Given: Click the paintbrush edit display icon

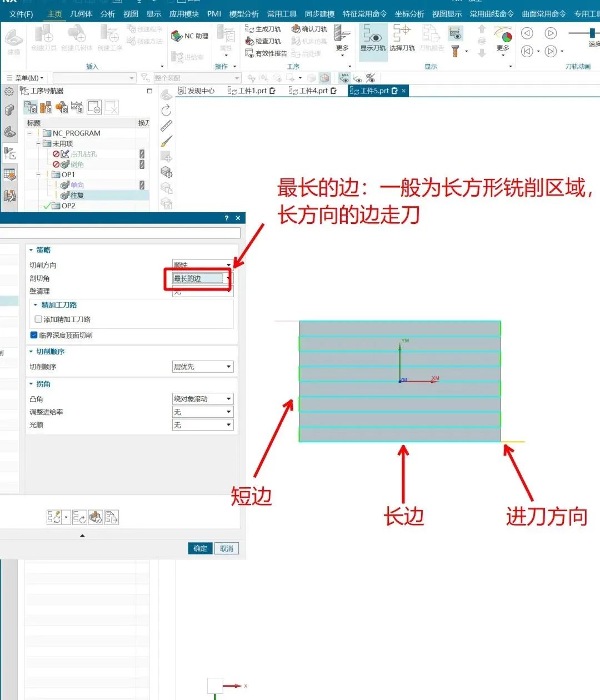Looking at the screenshot, I should [166, 142].
